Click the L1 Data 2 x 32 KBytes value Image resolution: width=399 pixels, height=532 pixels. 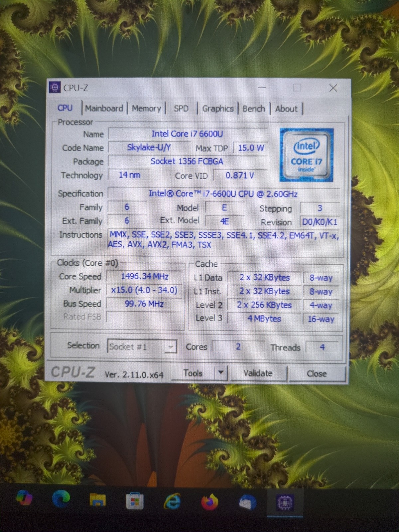[x=265, y=278]
